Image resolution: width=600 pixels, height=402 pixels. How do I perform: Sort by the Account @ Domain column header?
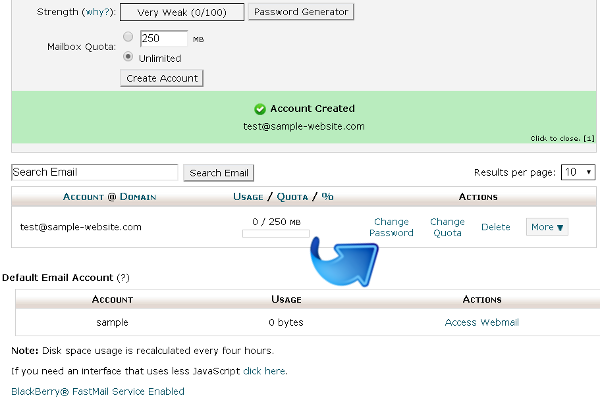click(109, 197)
